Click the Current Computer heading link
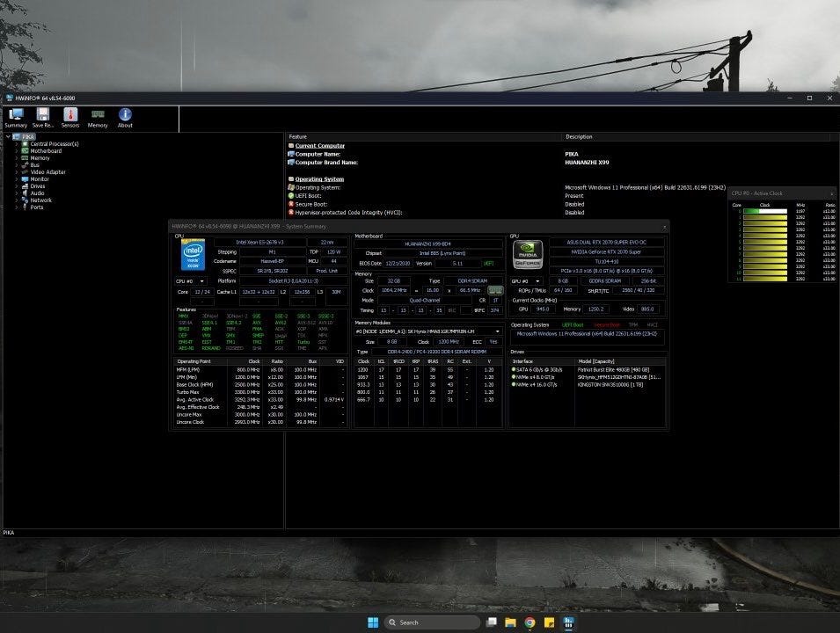The image size is (840, 633). pos(320,146)
